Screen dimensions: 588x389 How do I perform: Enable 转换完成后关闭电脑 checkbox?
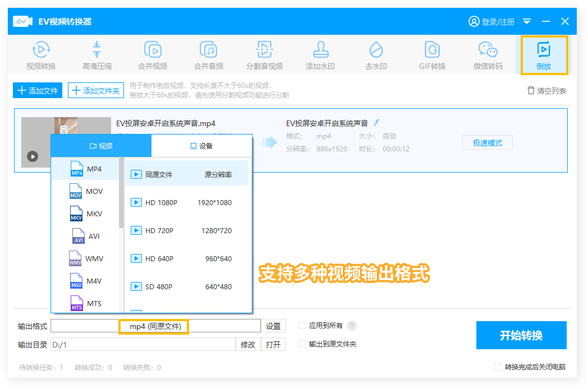498,367
